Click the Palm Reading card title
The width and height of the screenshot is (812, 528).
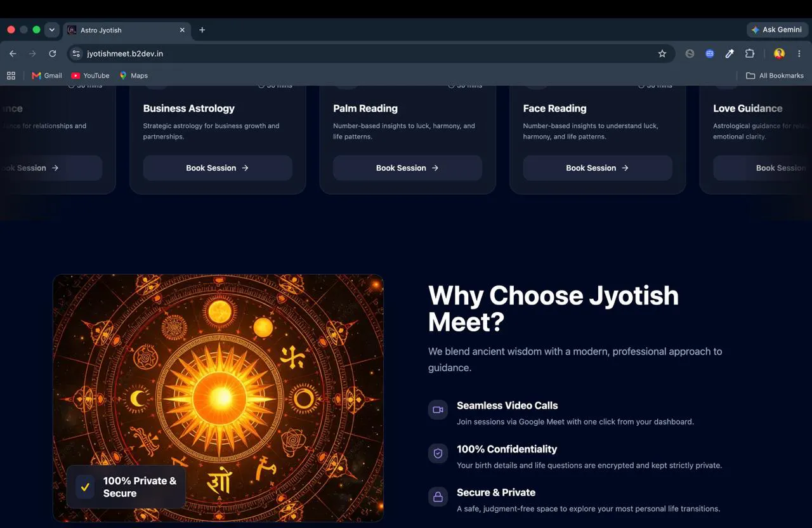pyautogui.click(x=365, y=109)
